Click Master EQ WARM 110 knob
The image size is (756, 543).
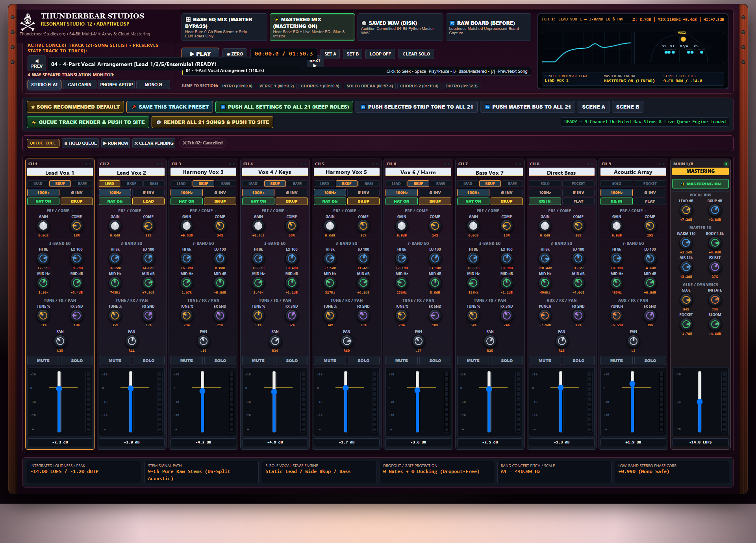pyautogui.click(x=686, y=243)
